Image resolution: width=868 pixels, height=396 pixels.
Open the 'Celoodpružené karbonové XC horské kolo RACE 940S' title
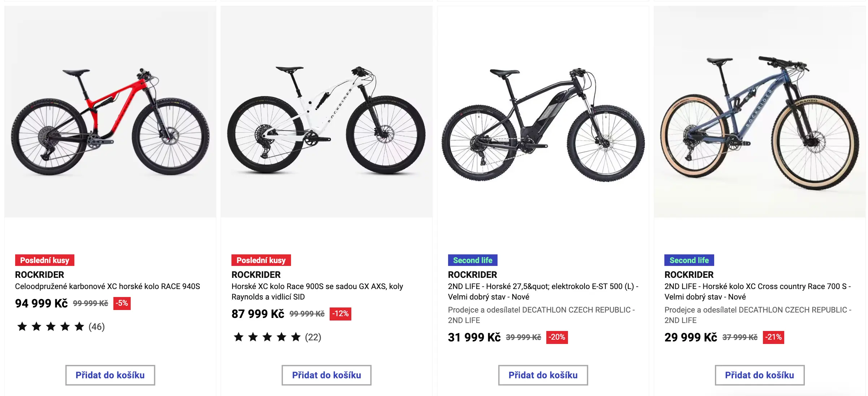coord(107,286)
